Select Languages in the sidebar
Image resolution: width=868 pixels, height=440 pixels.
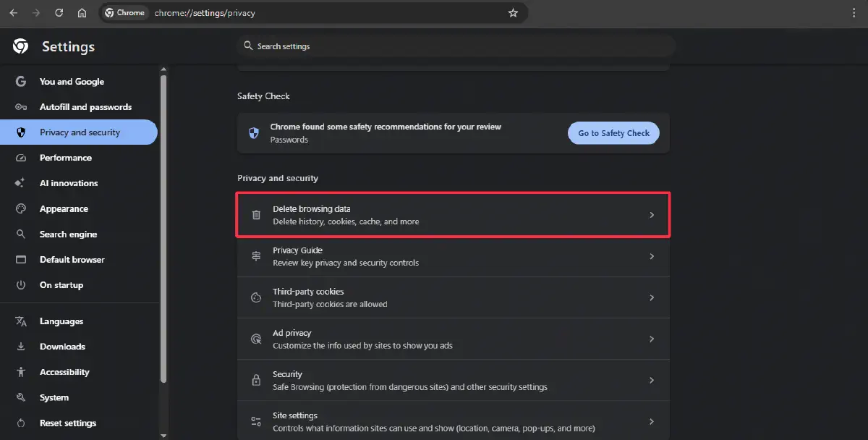coord(61,321)
